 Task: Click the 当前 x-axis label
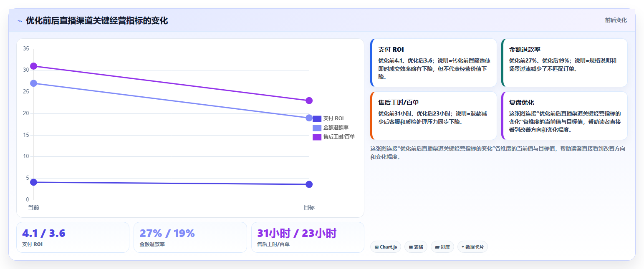tap(33, 207)
